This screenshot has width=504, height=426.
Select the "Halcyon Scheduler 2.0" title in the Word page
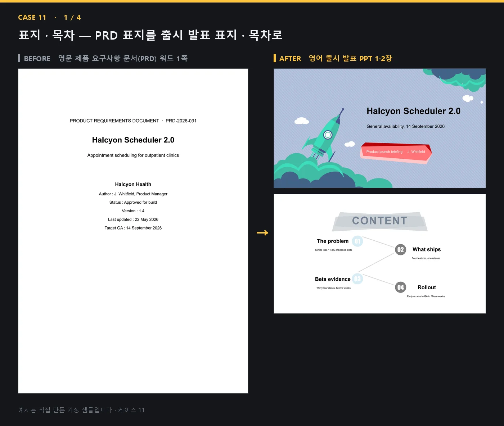(133, 140)
